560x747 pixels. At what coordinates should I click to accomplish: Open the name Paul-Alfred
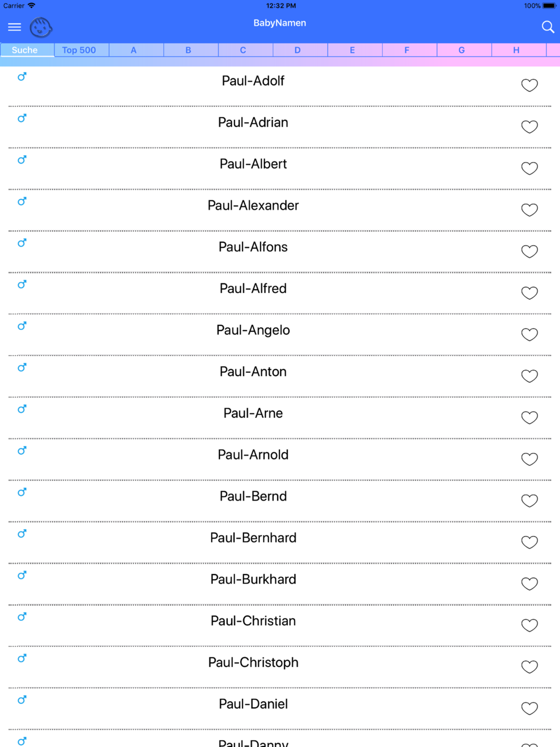(253, 288)
